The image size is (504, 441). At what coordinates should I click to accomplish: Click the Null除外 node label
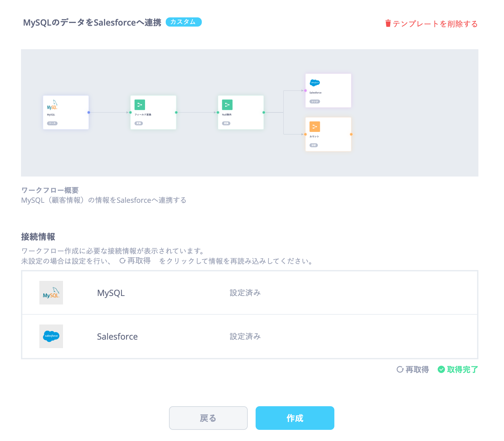tap(227, 115)
